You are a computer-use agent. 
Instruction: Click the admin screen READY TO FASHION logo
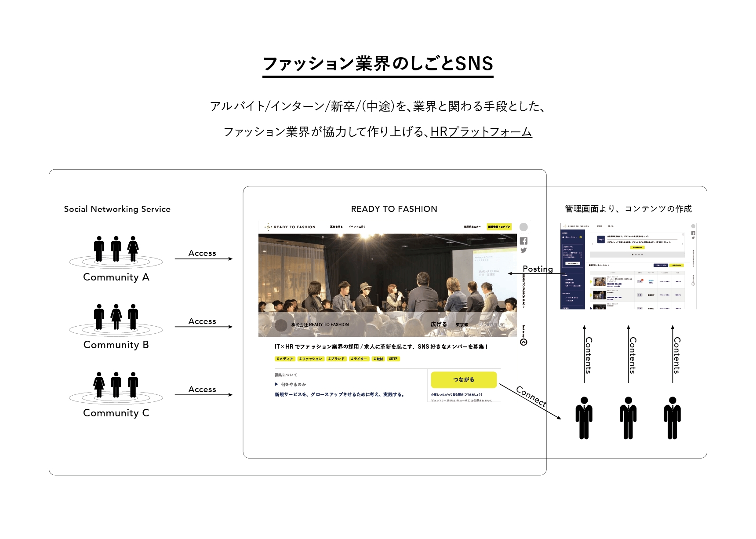point(576,226)
